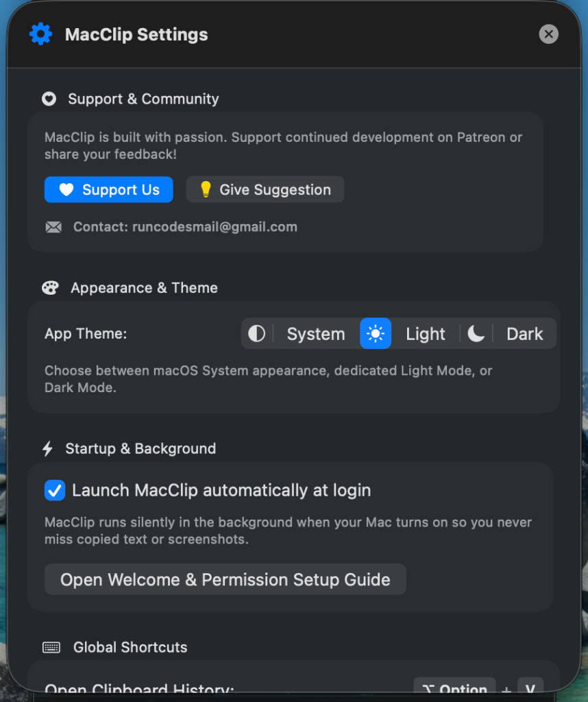Click the lightbulb icon in Give Suggestion
This screenshot has height=702, width=588.
(x=206, y=189)
